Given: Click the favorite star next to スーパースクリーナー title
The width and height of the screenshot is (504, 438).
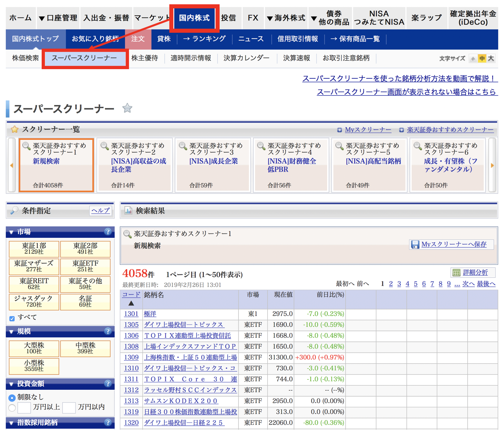Looking at the screenshot, I should click(x=127, y=108).
